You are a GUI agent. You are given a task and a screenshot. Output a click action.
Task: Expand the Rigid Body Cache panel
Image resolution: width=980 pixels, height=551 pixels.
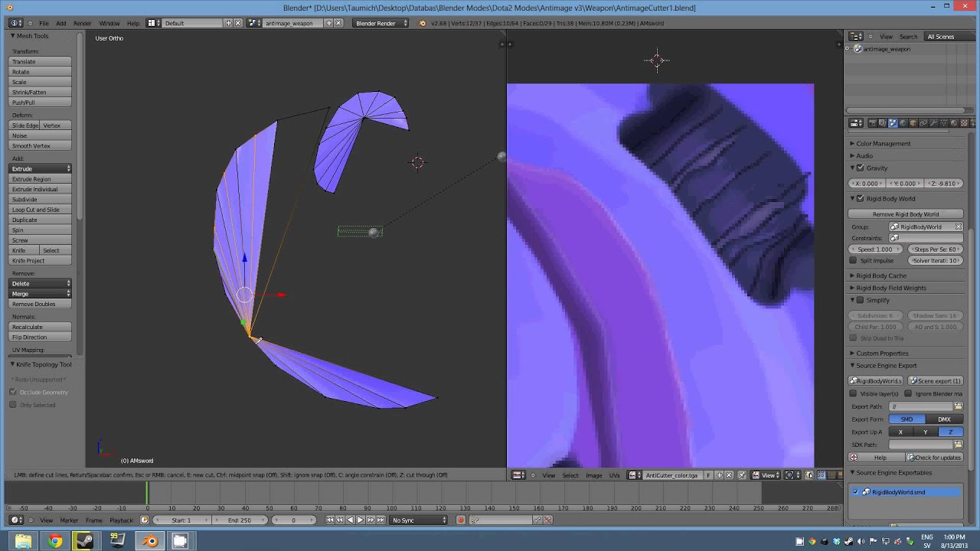click(880, 276)
